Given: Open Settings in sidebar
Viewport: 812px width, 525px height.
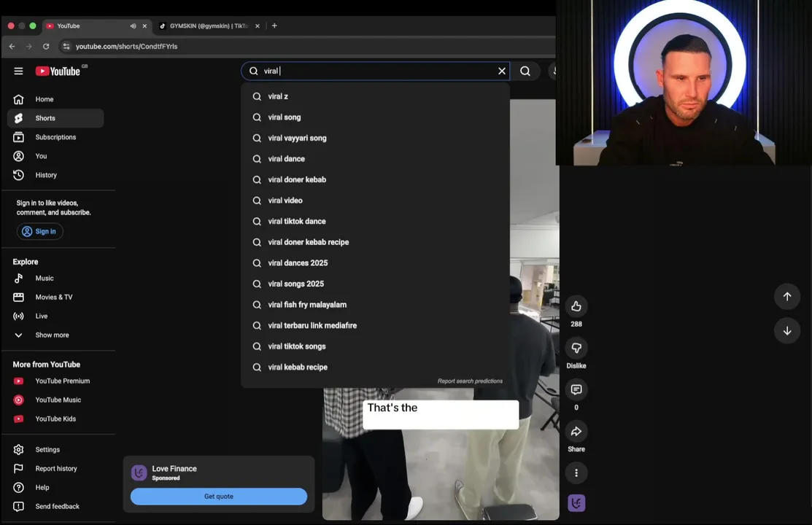Looking at the screenshot, I should tap(55, 449).
